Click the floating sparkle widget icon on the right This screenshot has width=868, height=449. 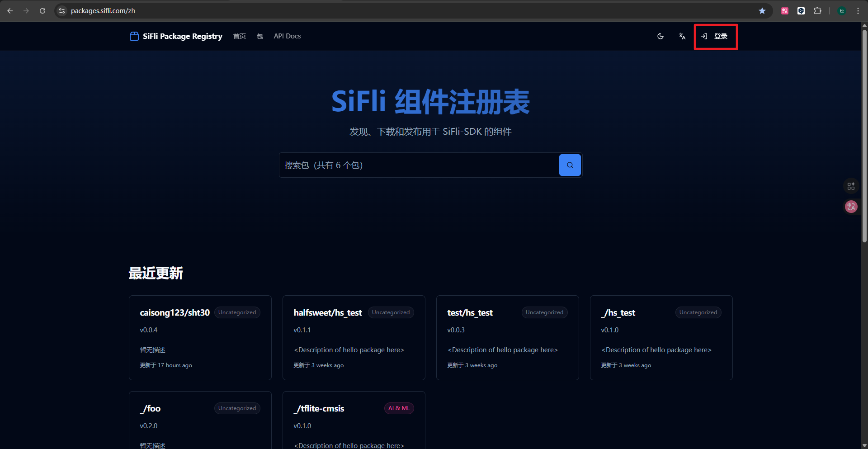pos(851,186)
